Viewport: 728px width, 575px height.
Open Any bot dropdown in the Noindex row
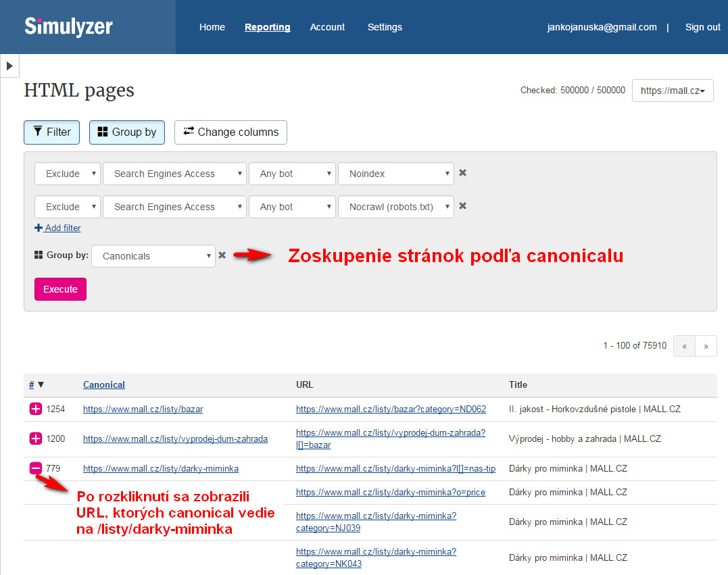pyautogui.click(x=292, y=174)
